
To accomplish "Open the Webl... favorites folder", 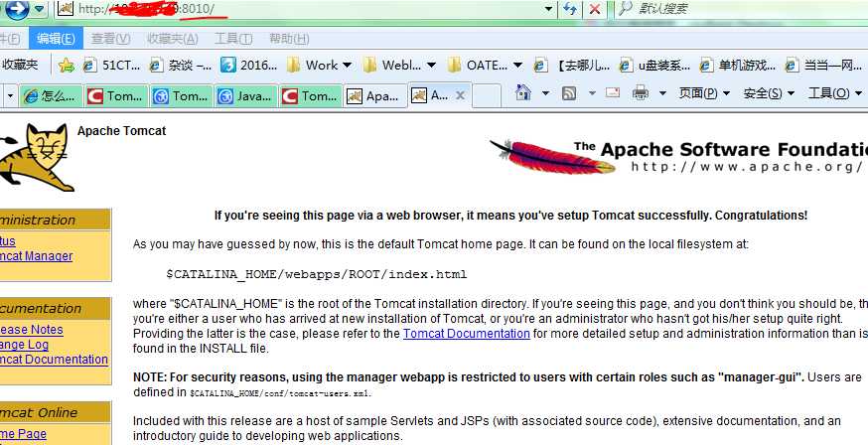I will pos(399,66).
